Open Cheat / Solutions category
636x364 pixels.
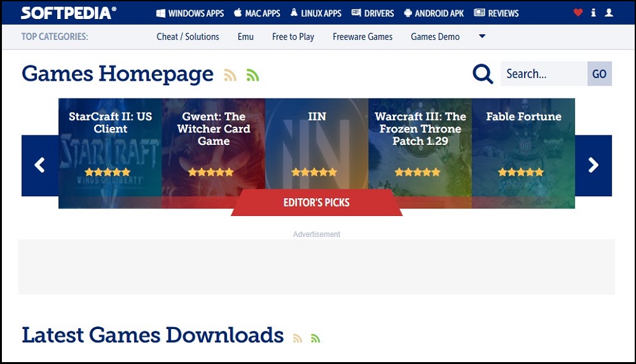click(x=188, y=36)
